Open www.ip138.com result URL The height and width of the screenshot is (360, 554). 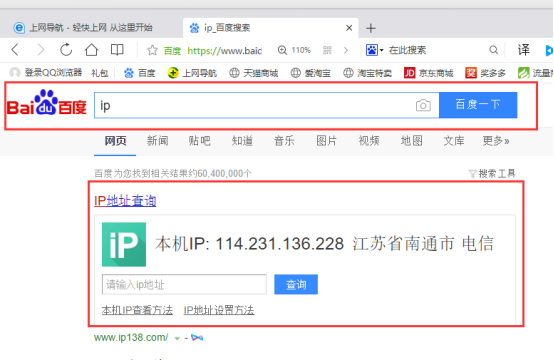click(131, 337)
